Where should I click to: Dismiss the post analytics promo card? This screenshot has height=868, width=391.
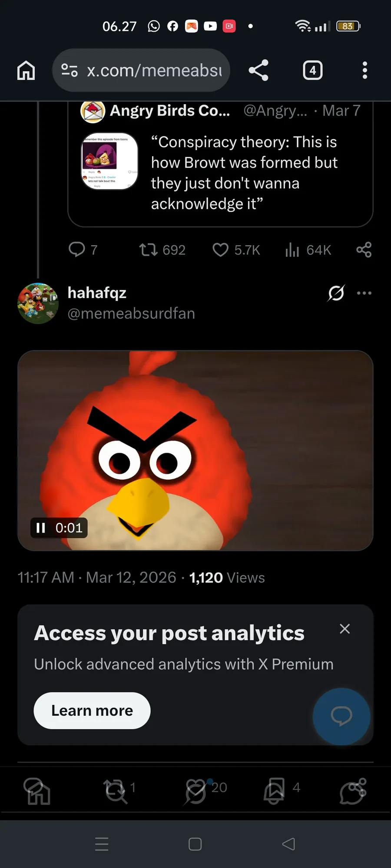pyautogui.click(x=345, y=629)
